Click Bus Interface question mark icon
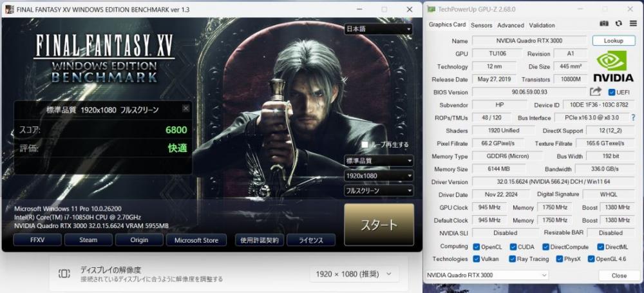Viewport: 644px width, 293px height. (x=634, y=118)
